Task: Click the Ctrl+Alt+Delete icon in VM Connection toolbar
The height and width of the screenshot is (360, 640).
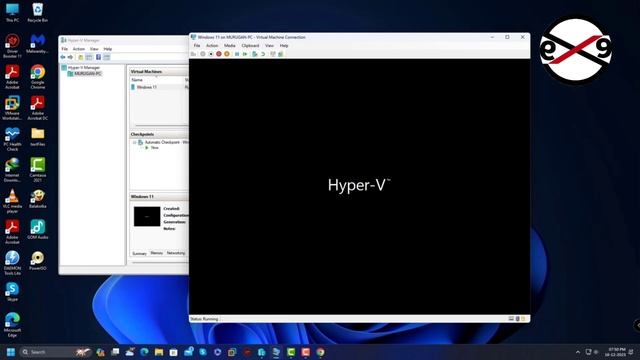Action: [x=193, y=54]
